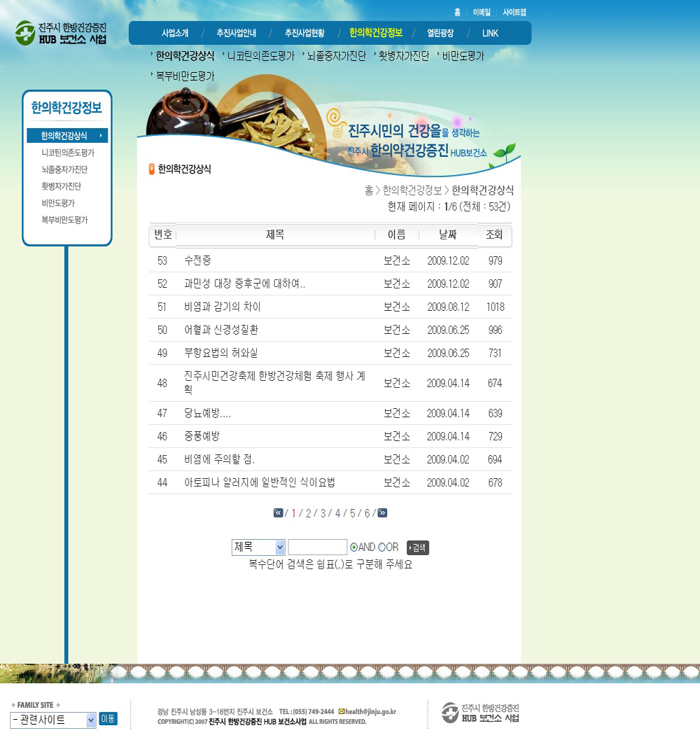Open the 제목 search field dropdown
This screenshot has height=740, width=700.
pos(258,547)
